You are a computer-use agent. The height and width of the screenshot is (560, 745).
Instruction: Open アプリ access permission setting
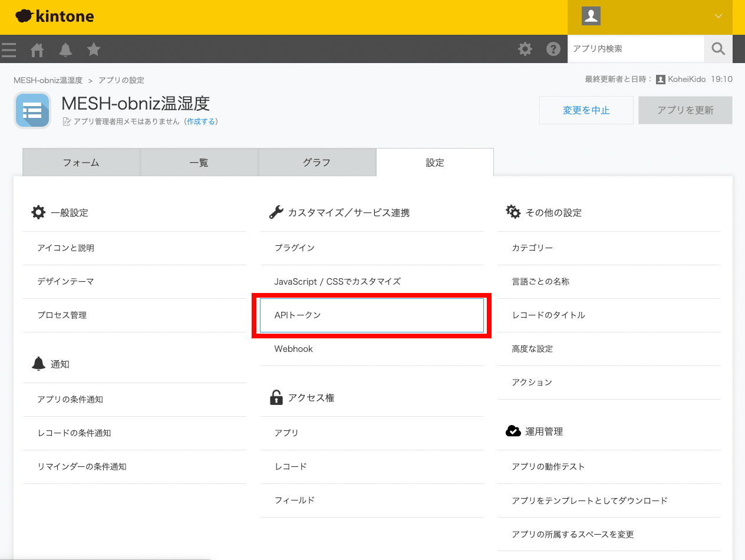[x=372, y=433]
